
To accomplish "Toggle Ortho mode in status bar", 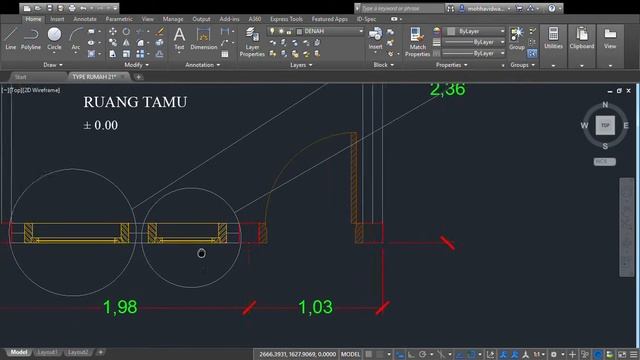I will (411, 354).
